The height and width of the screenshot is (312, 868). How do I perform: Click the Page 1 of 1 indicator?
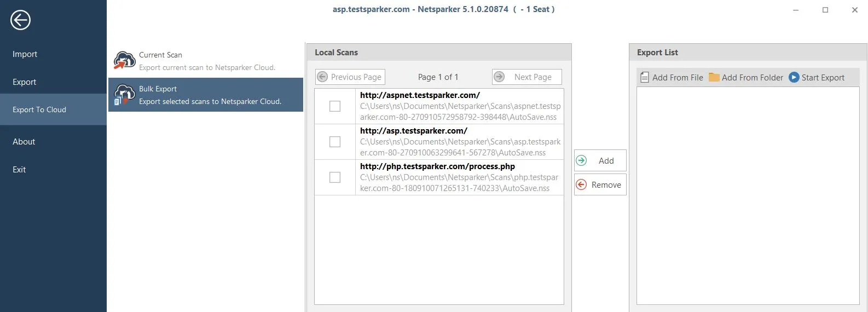438,77
